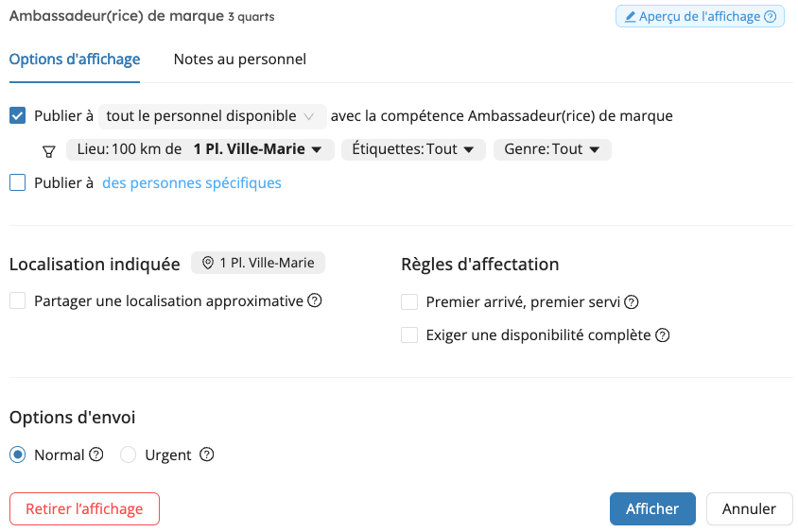Open the Genre: Tout dropdown
Image resolution: width=798 pixels, height=532 pixels.
[x=552, y=149]
